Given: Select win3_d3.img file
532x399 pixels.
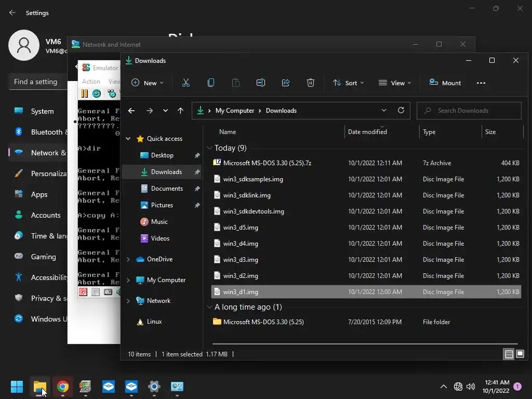Looking at the screenshot, I should (366, 260).
